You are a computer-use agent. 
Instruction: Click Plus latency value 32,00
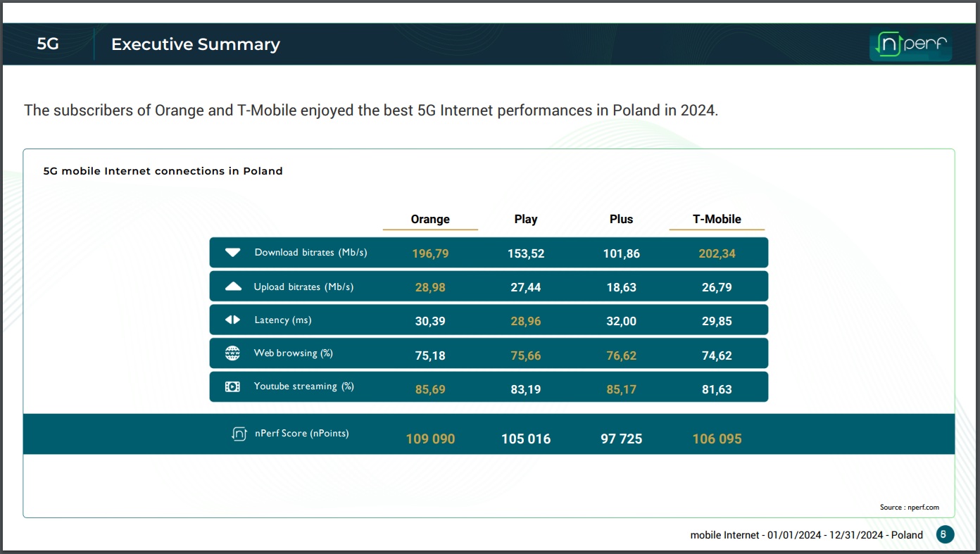tap(622, 321)
